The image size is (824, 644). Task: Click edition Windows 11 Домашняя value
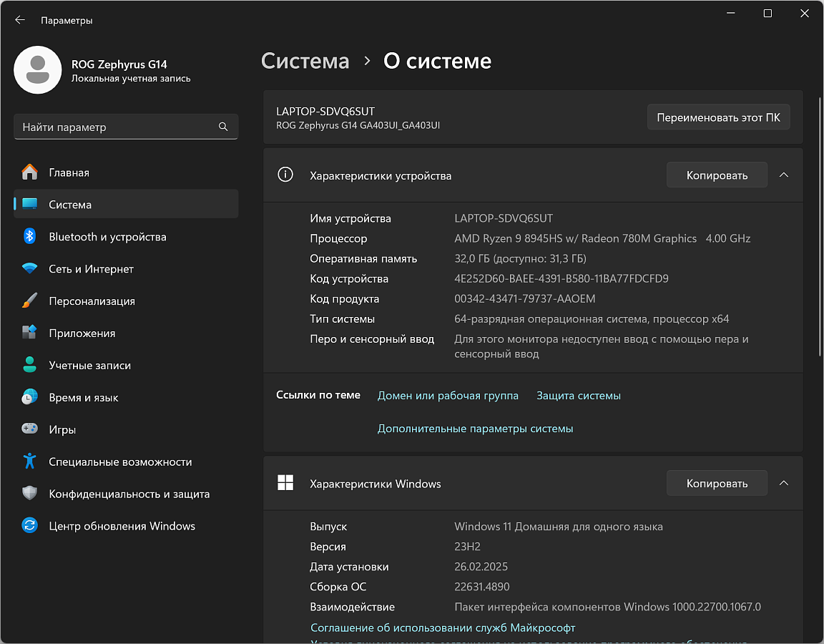(558, 526)
